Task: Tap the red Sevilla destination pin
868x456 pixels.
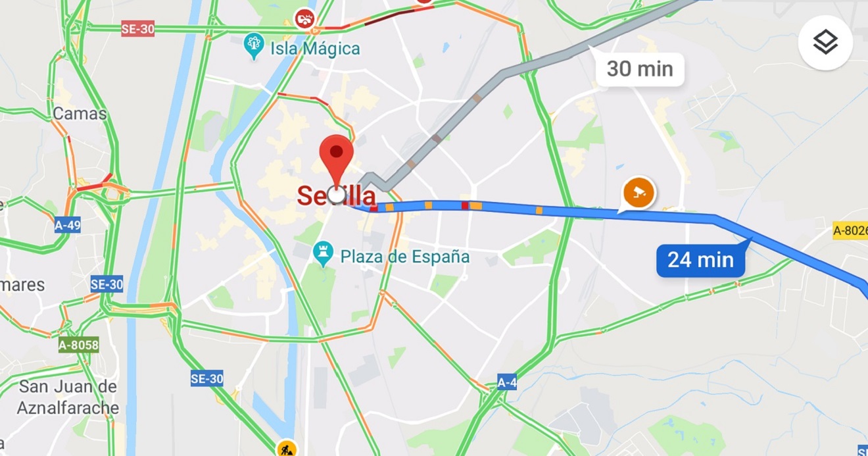Action: tap(337, 161)
